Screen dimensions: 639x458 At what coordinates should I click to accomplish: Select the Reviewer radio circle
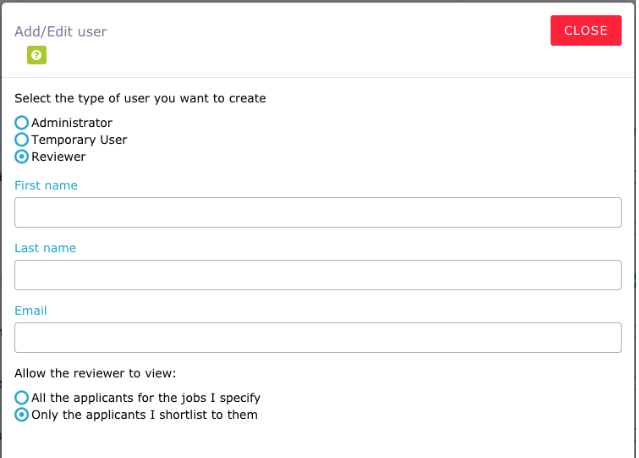(22, 156)
